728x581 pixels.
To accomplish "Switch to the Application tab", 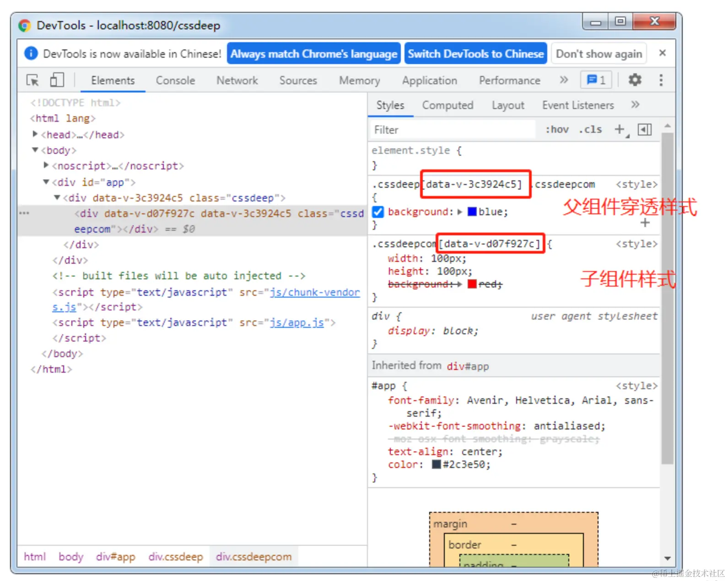I will click(x=429, y=81).
